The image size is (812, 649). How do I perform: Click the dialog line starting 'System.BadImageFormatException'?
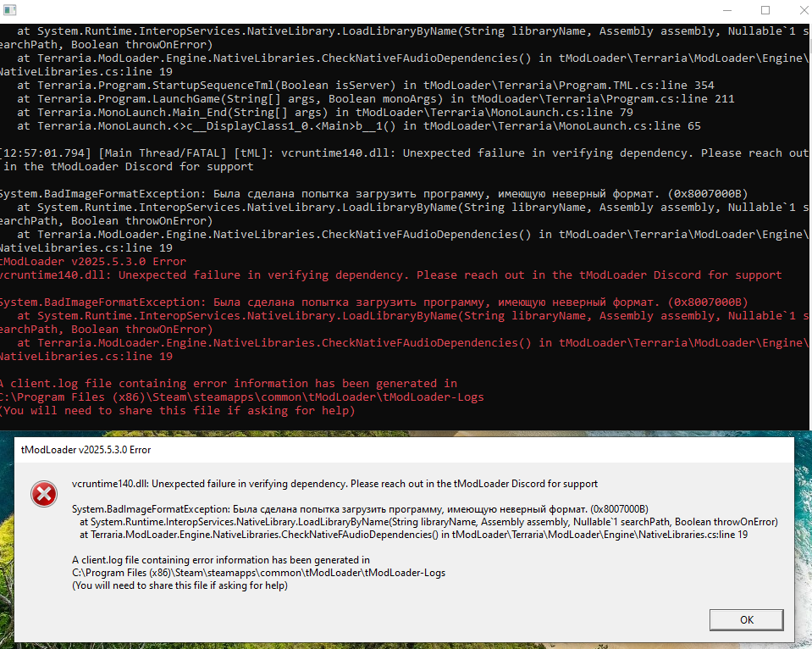point(360,509)
